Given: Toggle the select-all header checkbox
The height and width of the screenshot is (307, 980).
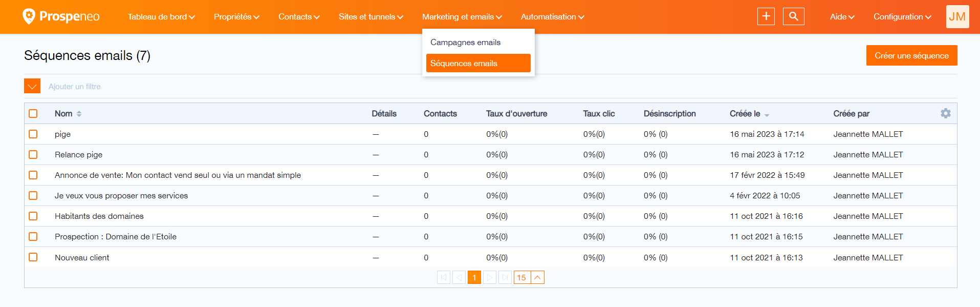Looking at the screenshot, I should pyautogui.click(x=33, y=113).
